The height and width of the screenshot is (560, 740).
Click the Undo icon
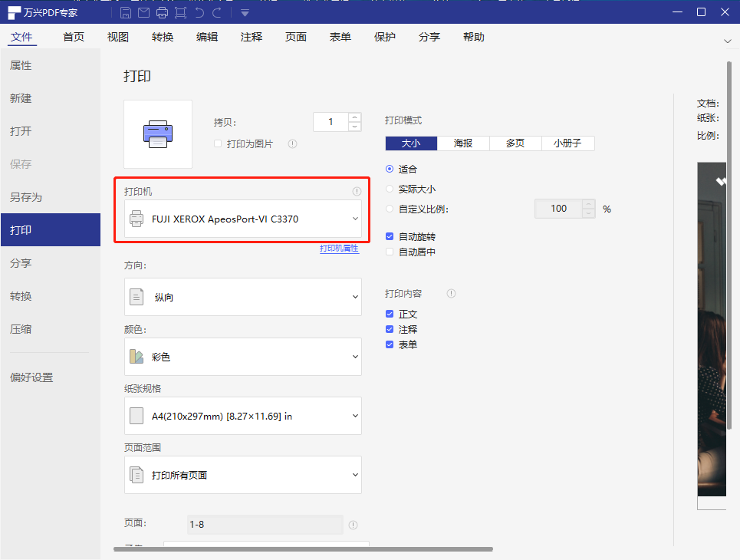point(199,12)
